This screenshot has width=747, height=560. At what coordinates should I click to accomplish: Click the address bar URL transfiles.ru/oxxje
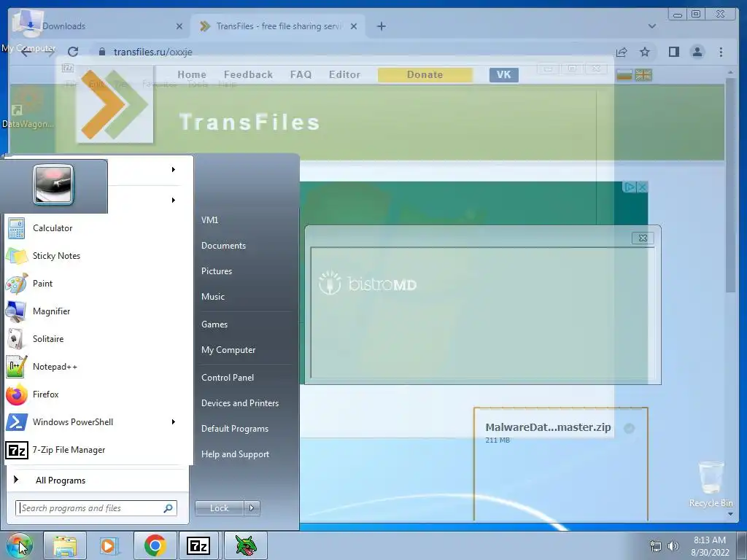coord(152,52)
